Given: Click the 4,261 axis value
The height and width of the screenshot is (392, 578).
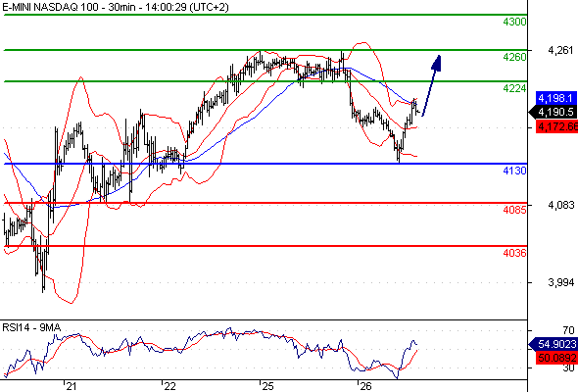Looking at the screenshot, I should 560,50.
